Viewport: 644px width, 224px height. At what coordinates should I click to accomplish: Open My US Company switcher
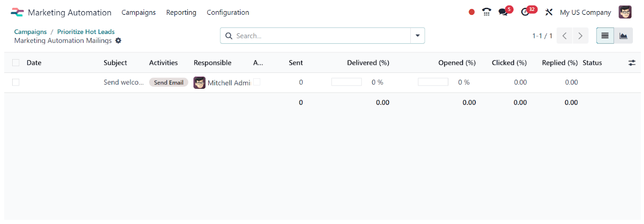click(585, 12)
